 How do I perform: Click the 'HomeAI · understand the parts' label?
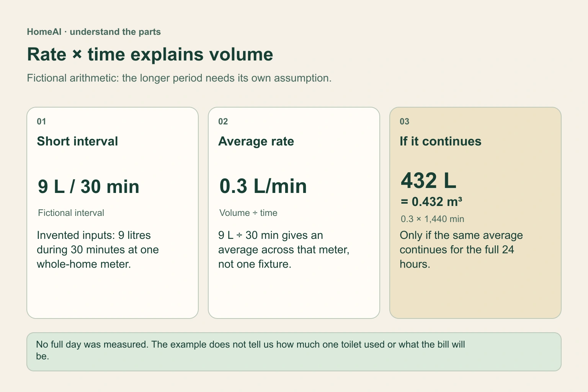[94, 32]
